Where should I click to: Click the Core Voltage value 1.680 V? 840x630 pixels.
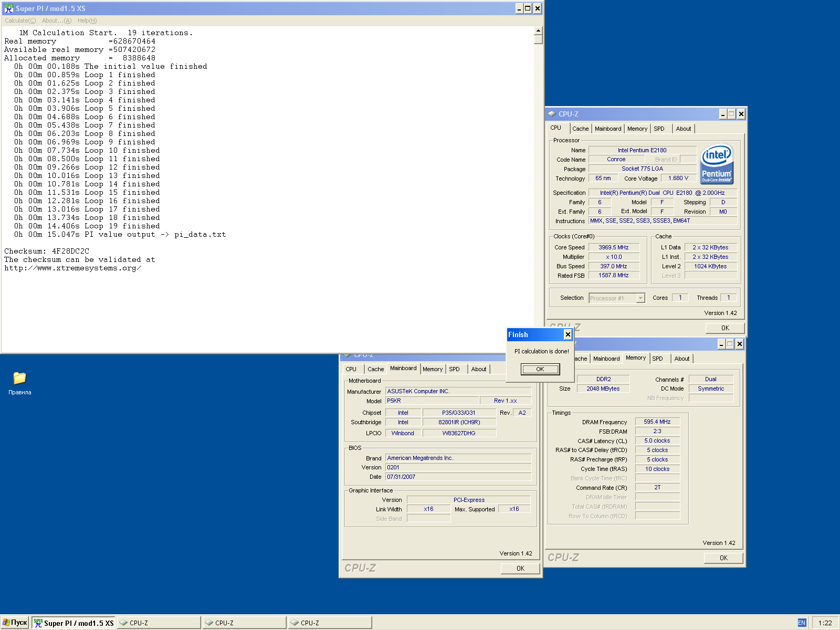678,178
